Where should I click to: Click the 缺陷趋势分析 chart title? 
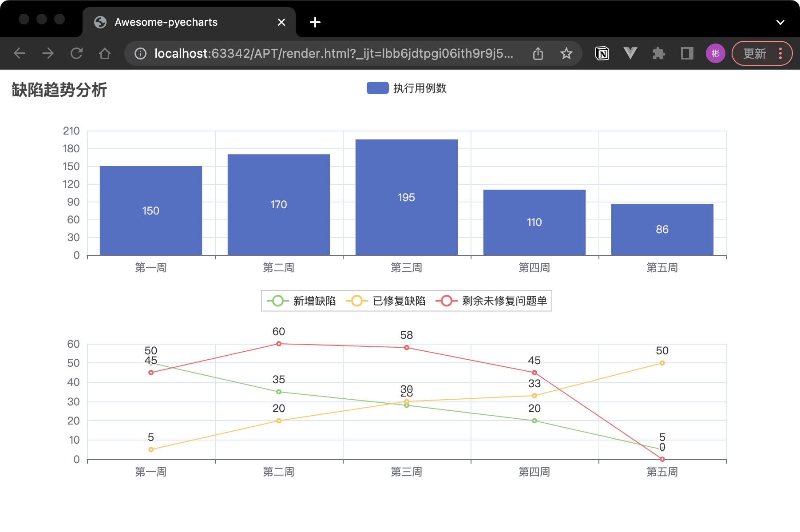pos(59,90)
